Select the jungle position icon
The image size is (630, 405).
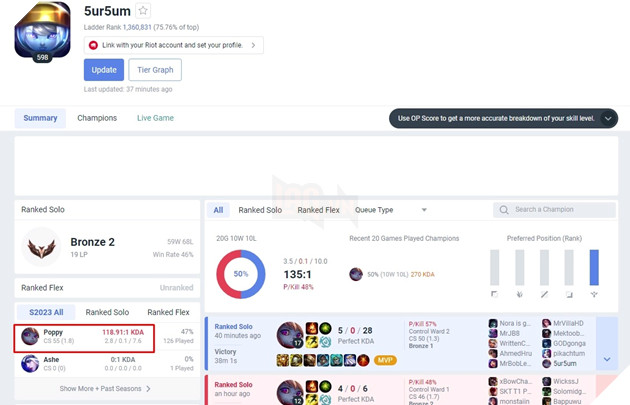[520, 295]
